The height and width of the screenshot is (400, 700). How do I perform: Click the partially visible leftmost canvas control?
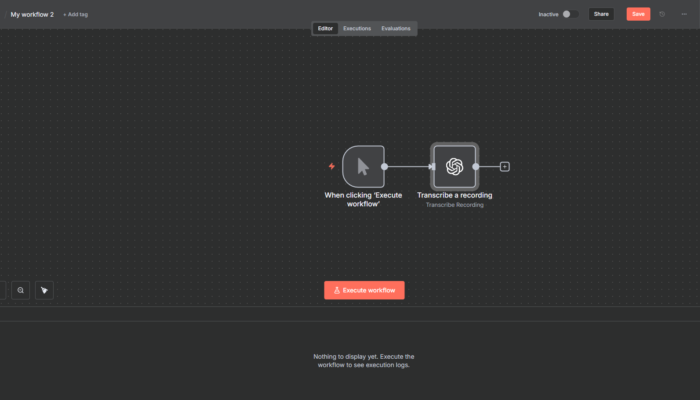point(2,290)
